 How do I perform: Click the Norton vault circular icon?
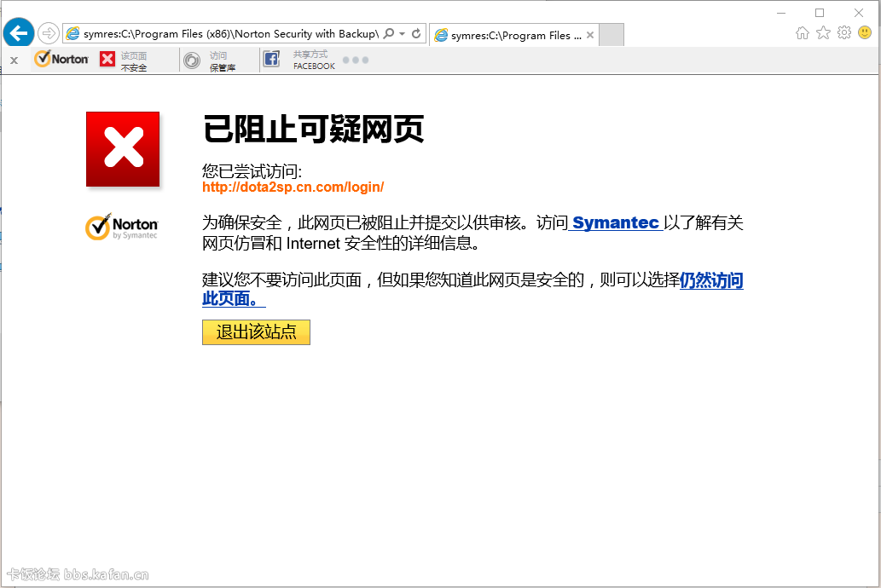(192, 61)
